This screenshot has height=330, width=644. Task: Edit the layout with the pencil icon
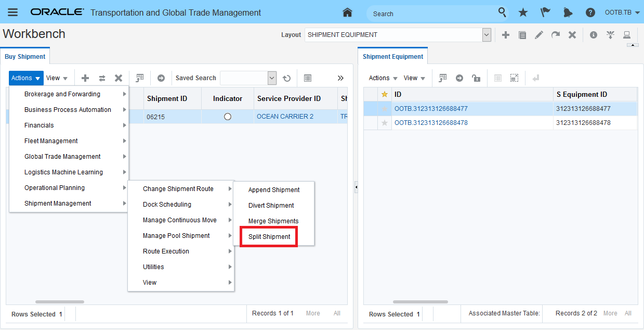point(539,35)
